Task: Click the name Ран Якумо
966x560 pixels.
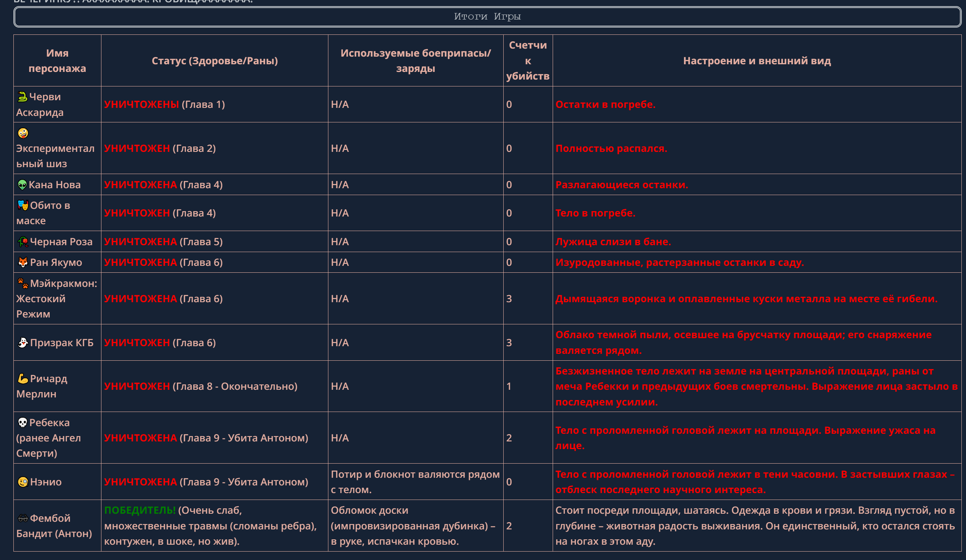Action: coord(56,262)
